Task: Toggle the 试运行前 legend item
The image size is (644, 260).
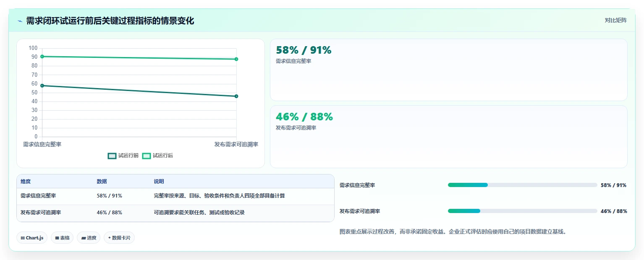Action: coord(123,156)
